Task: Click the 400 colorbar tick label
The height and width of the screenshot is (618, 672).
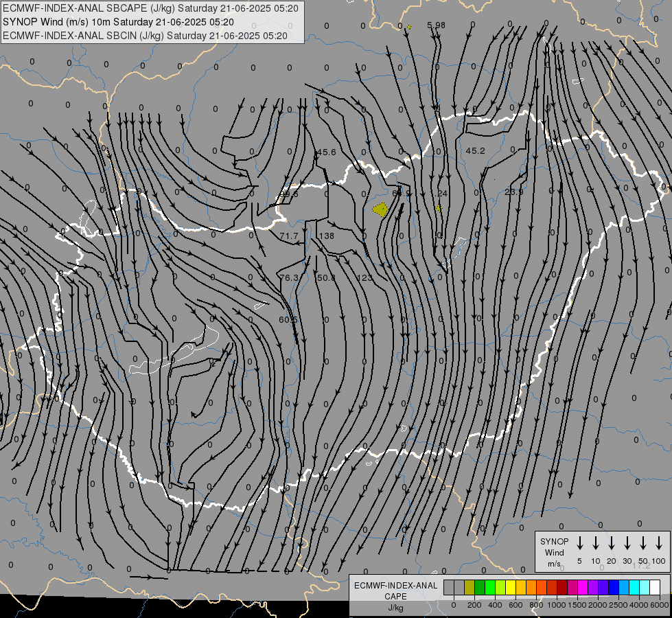Action: point(495,605)
